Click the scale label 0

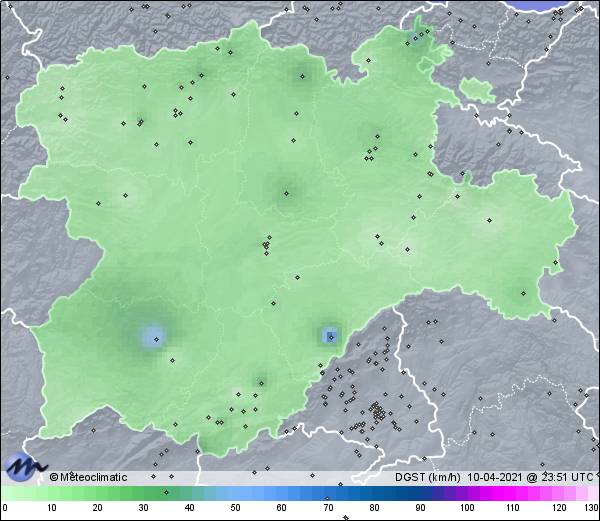point(5,508)
